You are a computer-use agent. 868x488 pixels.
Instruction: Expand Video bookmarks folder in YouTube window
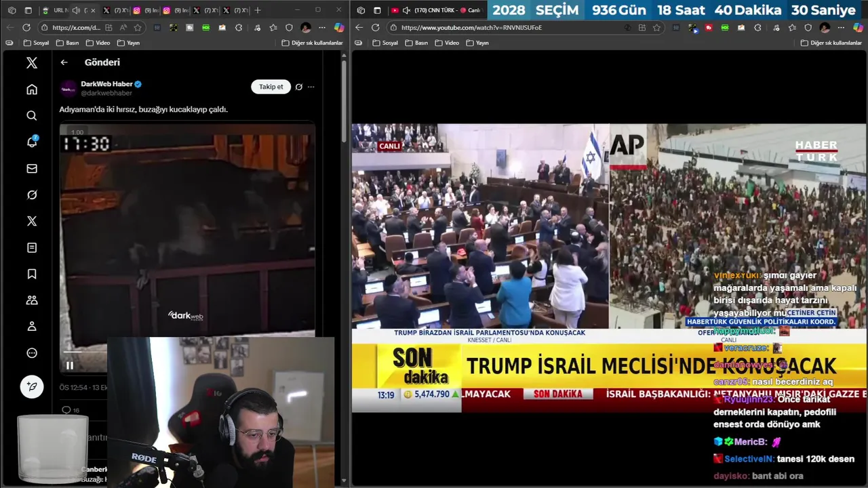click(x=447, y=43)
